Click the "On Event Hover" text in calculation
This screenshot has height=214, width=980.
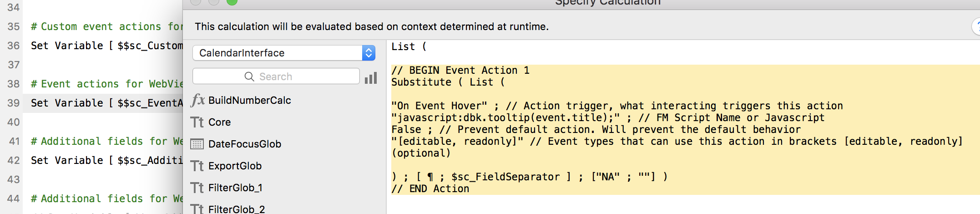tap(439, 106)
